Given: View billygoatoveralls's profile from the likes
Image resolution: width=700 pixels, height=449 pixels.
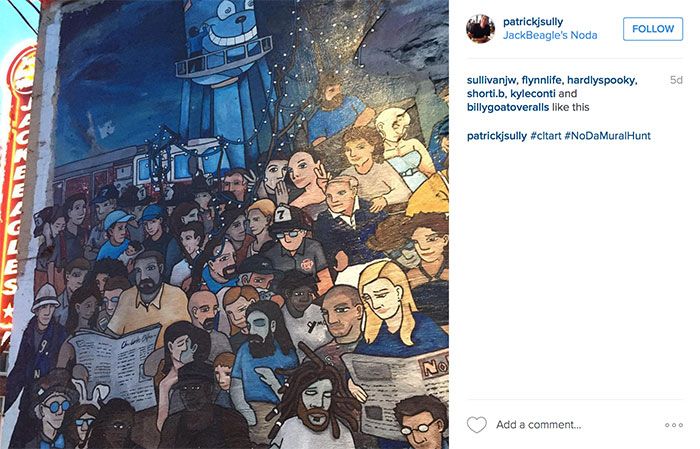Looking at the screenshot, I should point(508,107).
